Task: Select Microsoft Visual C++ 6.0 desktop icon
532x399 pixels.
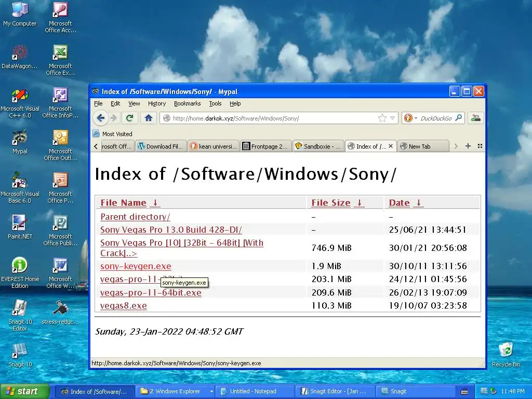Action: [20, 104]
